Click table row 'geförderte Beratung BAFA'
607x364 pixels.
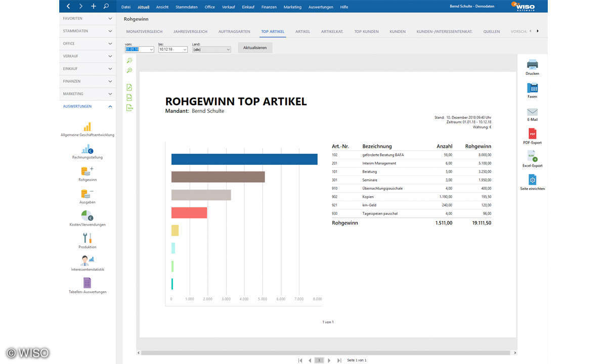411,155
